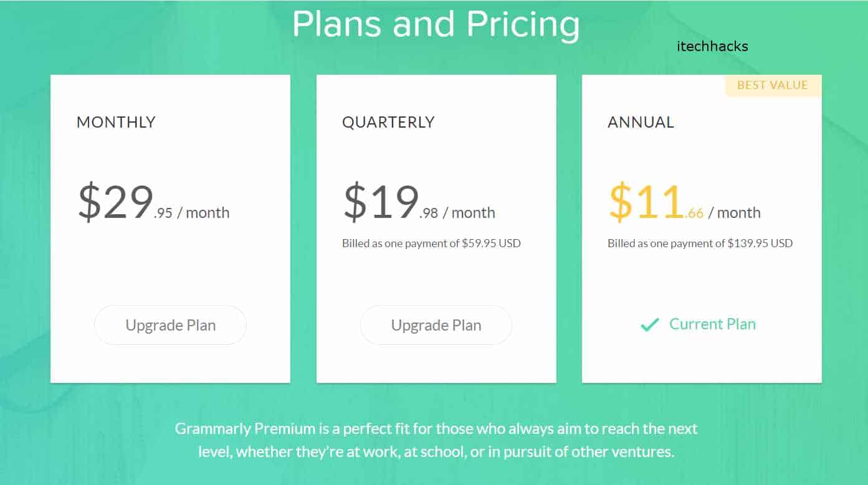The height and width of the screenshot is (485, 868).
Task: Select the Current Plan label
Action: click(712, 324)
